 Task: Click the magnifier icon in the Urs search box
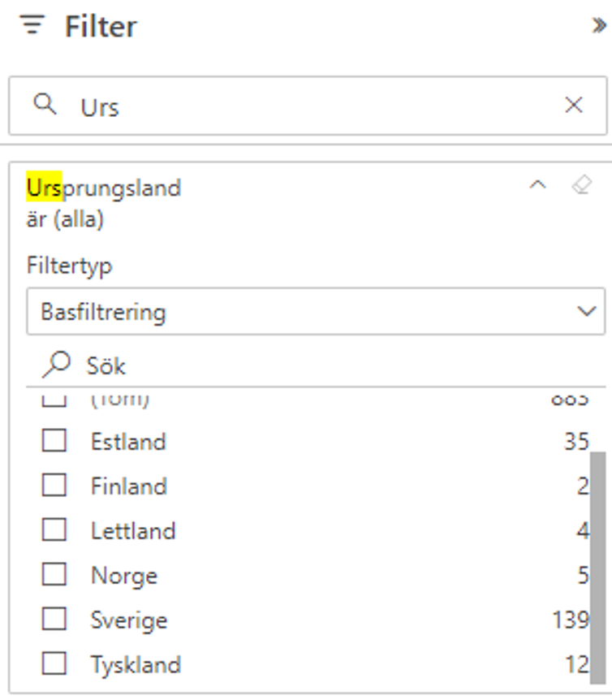[x=45, y=105]
